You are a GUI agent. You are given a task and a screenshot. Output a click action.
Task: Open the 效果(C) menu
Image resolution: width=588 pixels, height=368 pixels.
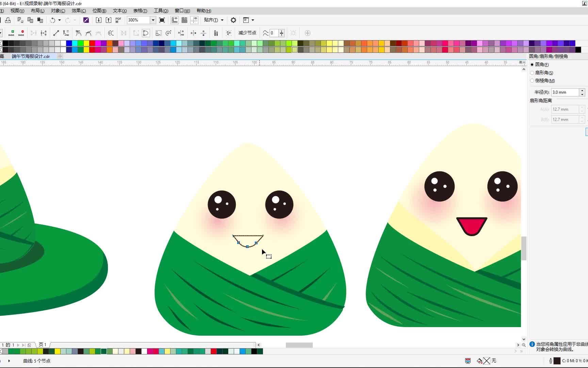[x=79, y=11]
